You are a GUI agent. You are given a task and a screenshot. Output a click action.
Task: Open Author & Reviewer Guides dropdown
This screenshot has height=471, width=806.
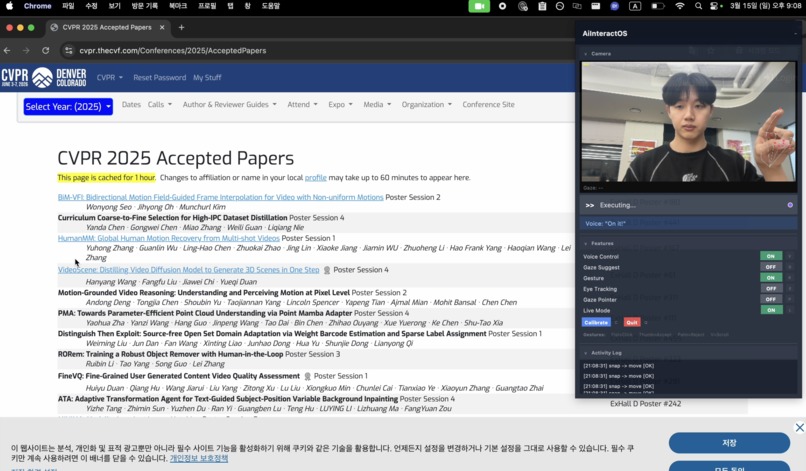click(x=230, y=104)
